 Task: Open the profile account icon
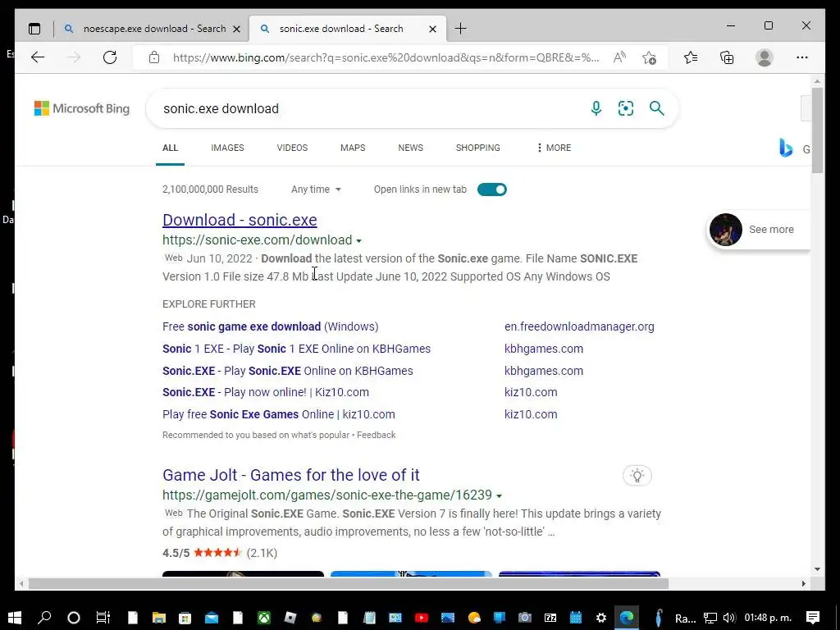[x=765, y=57]
